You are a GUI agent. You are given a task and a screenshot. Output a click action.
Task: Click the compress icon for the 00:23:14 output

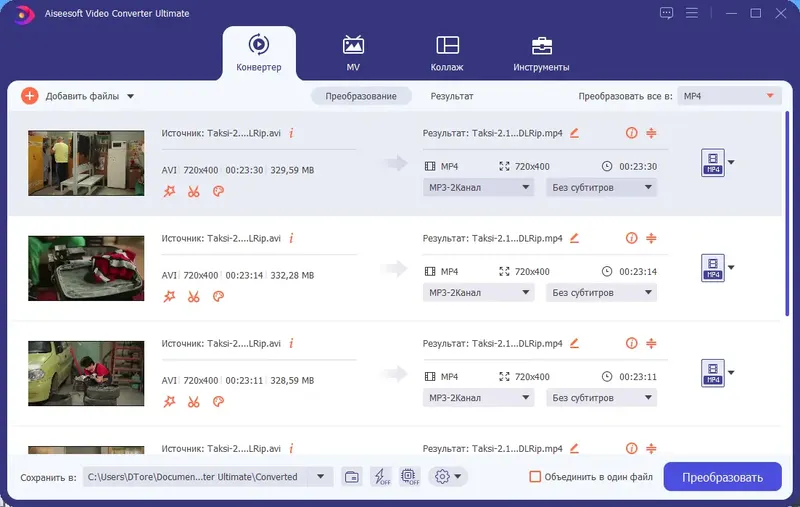651,238
